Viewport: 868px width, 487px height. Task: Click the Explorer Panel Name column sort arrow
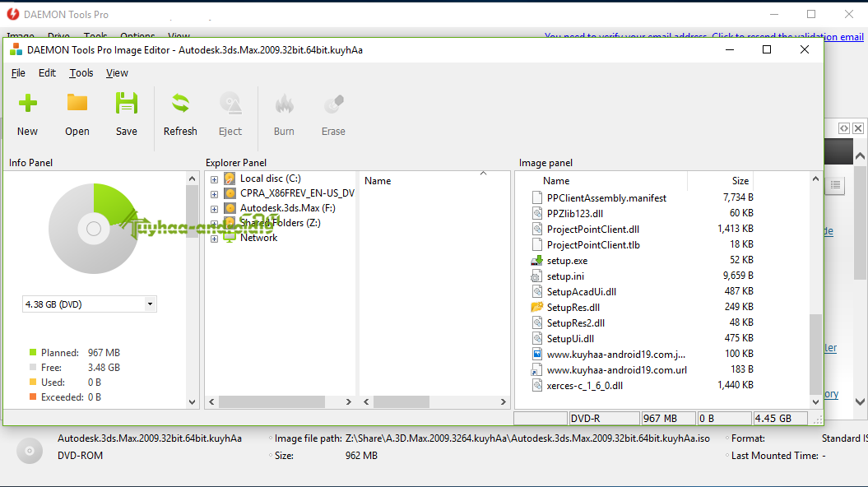point(483,174)
